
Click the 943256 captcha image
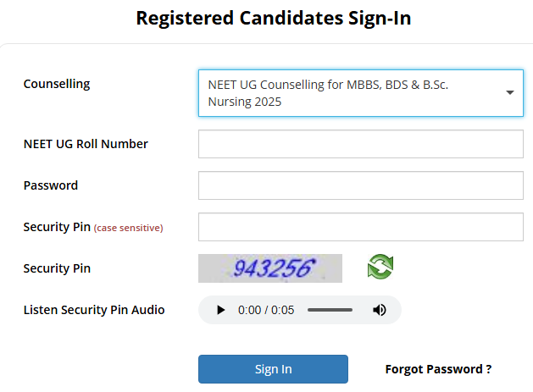(x=270, y=268)
